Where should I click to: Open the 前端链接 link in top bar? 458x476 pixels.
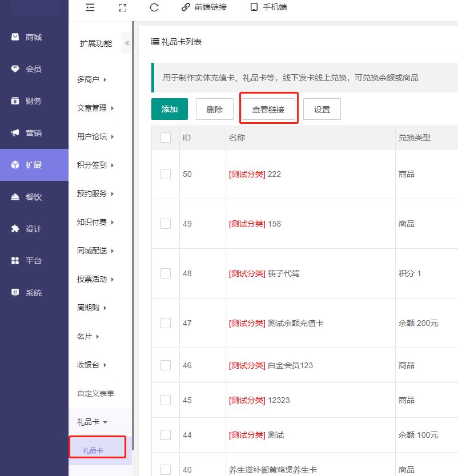(204, 7)
